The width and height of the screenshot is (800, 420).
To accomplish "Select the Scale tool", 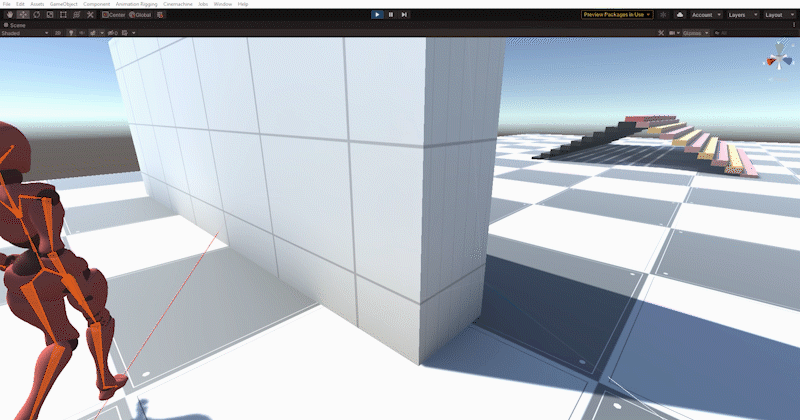I will (49, 15).
